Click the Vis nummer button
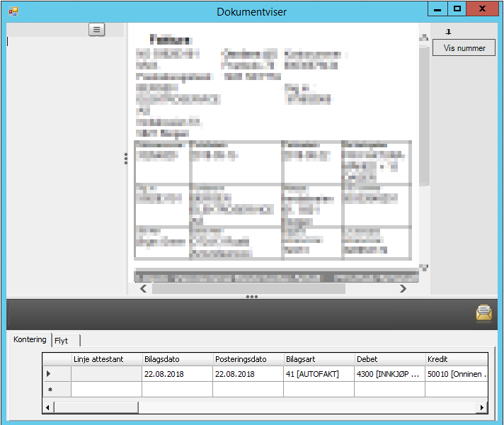The width and height of the screenshot is (504, 425). [464, 48]
